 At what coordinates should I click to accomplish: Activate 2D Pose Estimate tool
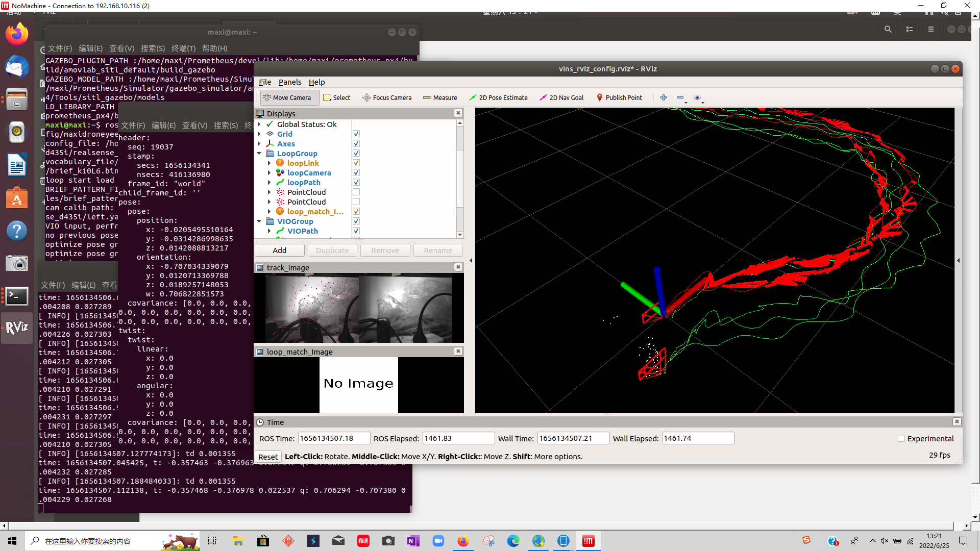click(x=498, y=97)
